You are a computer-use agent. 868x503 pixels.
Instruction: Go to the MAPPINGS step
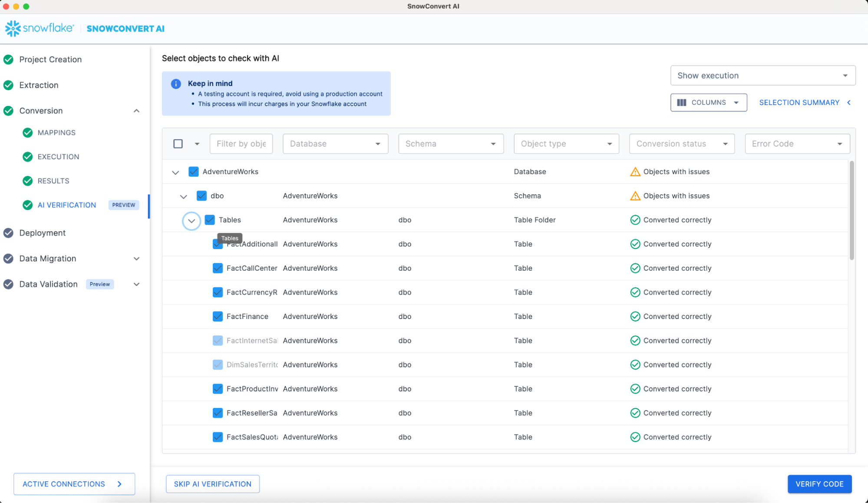click(x=56, y=133)
